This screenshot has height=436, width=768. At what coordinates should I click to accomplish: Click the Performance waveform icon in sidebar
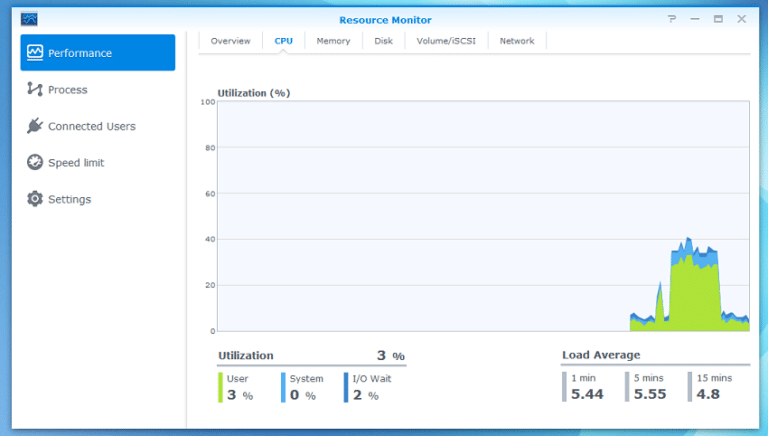35,52
